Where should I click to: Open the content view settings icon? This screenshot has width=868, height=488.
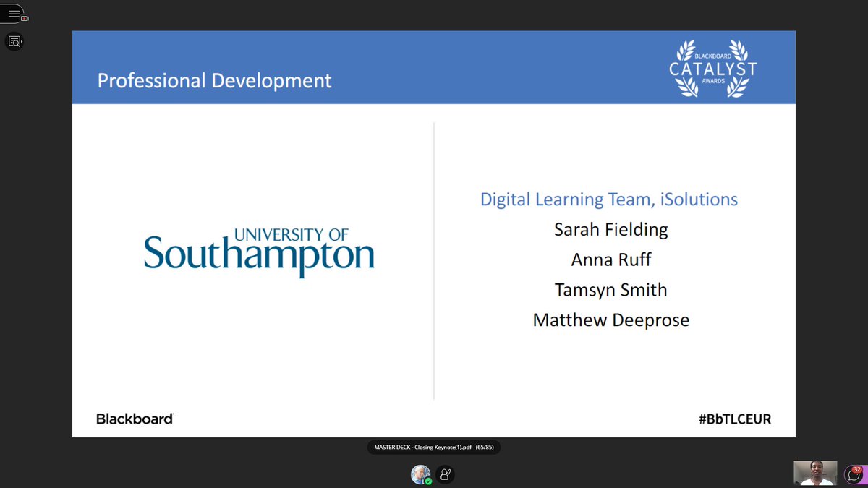point(14,41)
